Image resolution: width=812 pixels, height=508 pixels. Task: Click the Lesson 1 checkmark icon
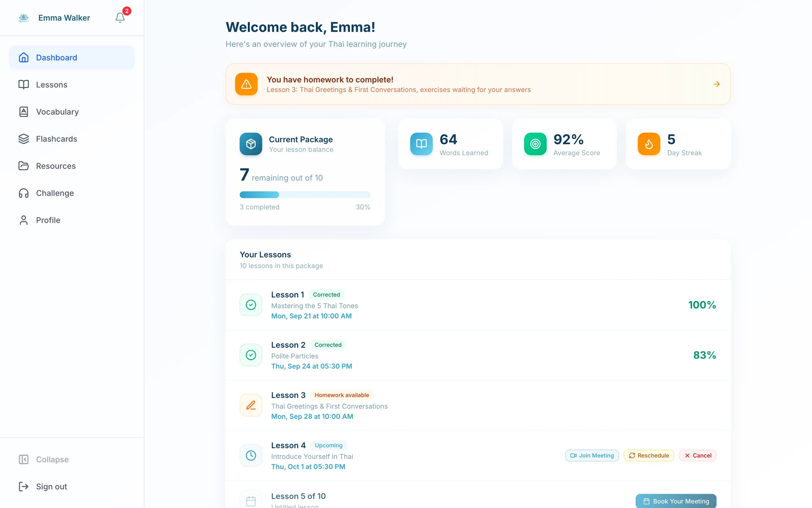pos(251,305)
